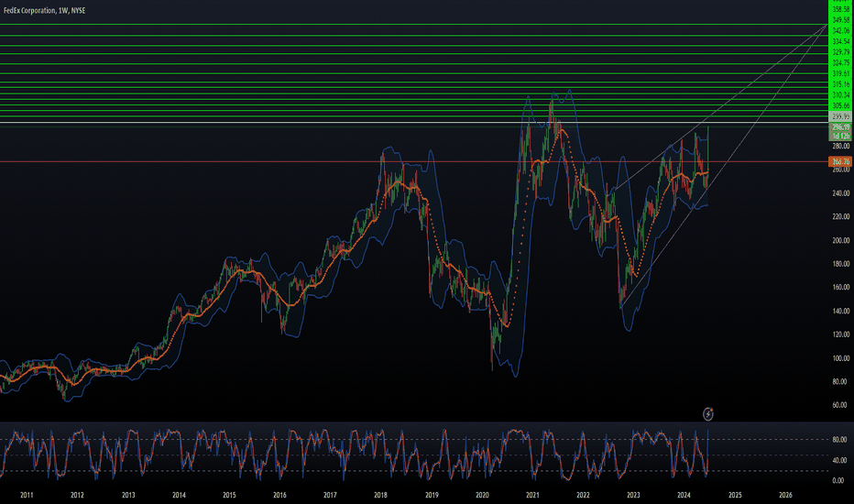This screenshot has height=504, width=854.
Task: Click the 2020 label on time axis
Action: point(482,495)
